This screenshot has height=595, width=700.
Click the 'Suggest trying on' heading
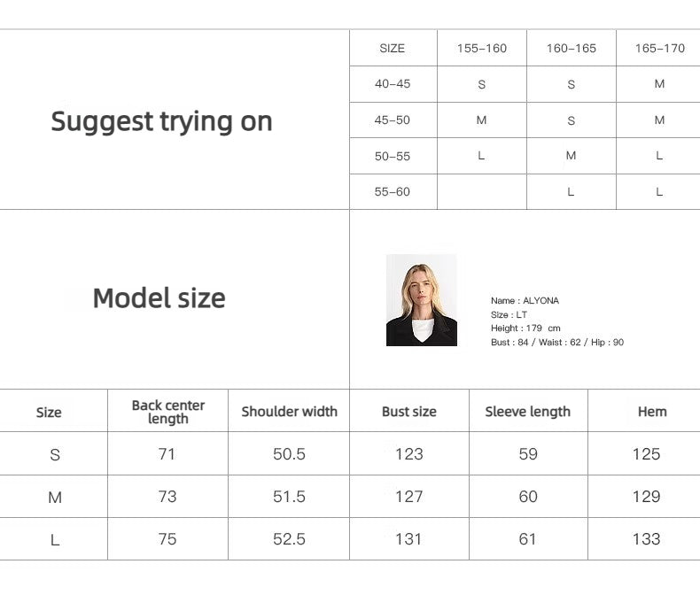161,121
